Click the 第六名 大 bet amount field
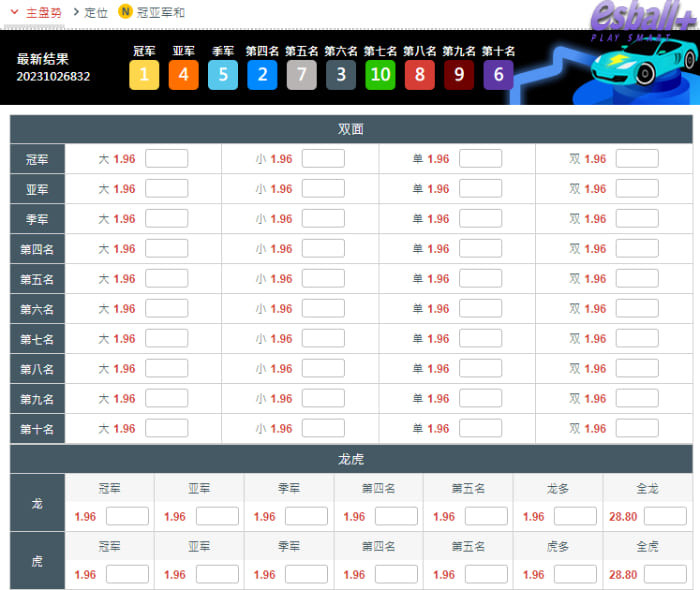Screen dimensions: 700x590 (167, 308)
